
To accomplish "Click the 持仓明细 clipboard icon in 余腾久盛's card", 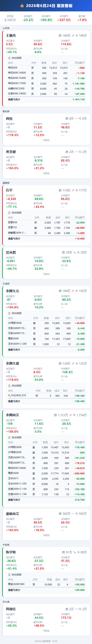I will [x=9, y=386].
